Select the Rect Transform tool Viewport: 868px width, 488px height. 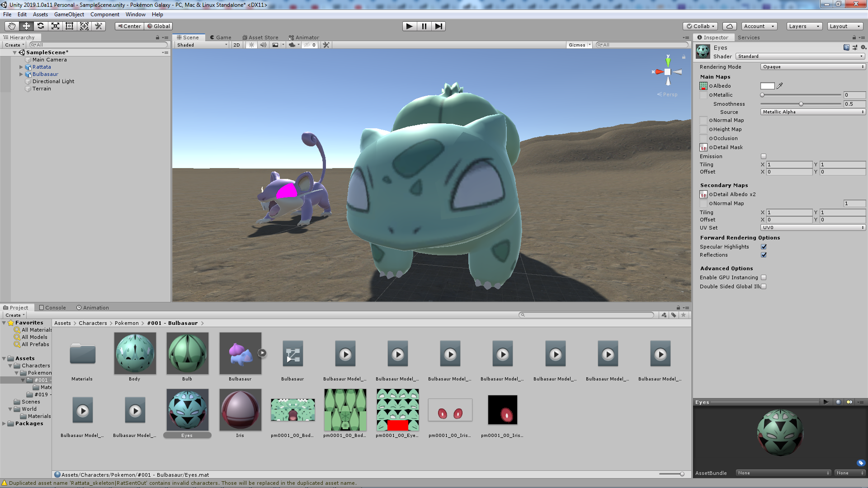(x=70, y=26)
